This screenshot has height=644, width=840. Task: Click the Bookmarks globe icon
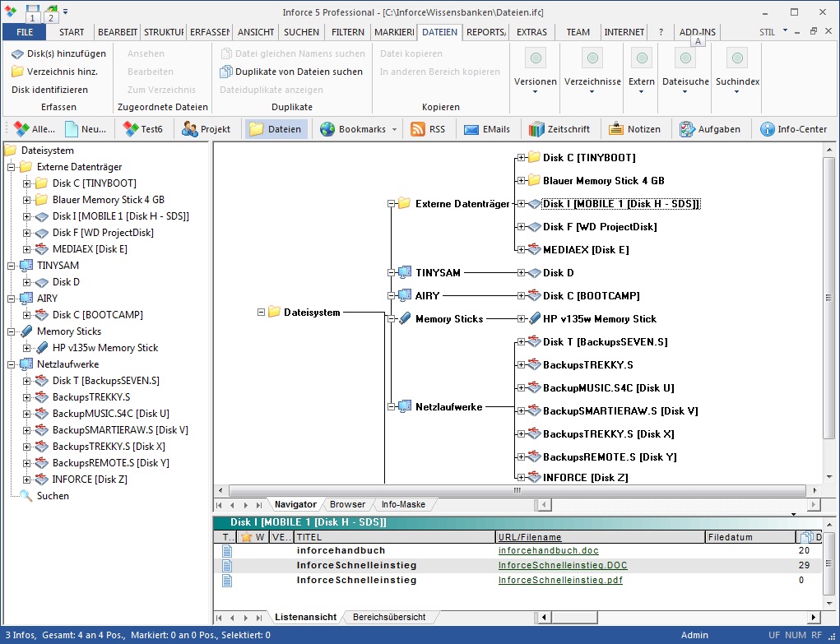[327, 129]
